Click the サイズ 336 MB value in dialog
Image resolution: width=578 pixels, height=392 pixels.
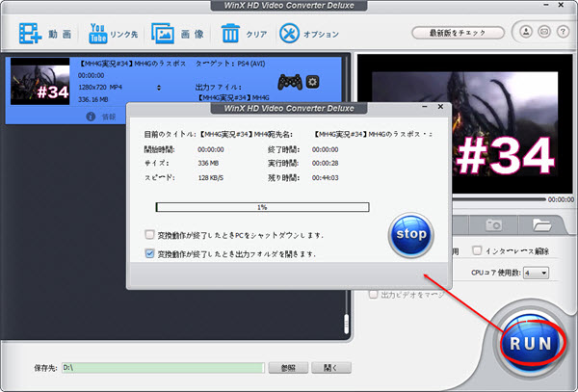pyautogui.click(x=208, y=163)
